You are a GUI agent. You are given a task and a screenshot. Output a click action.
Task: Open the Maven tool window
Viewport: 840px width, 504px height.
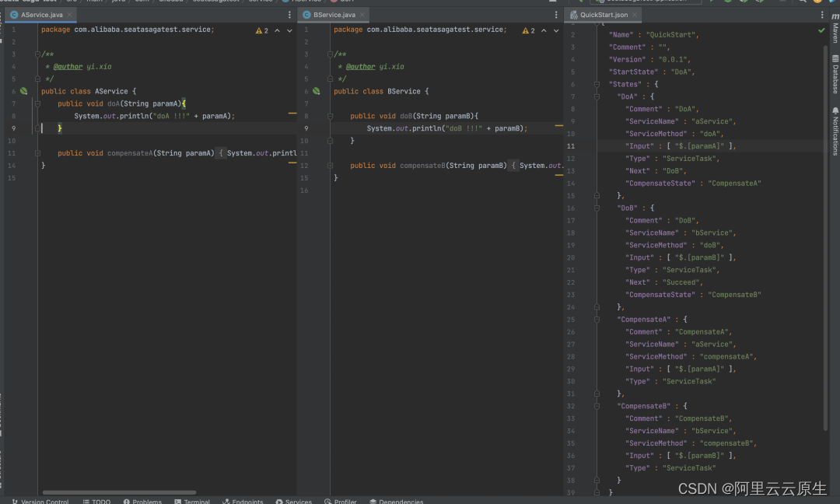[835, 28]
